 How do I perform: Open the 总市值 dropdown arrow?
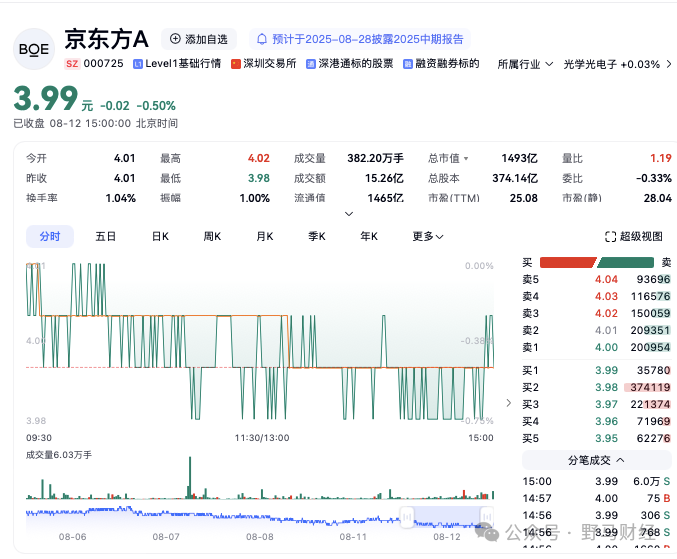(x=466, y=159)
